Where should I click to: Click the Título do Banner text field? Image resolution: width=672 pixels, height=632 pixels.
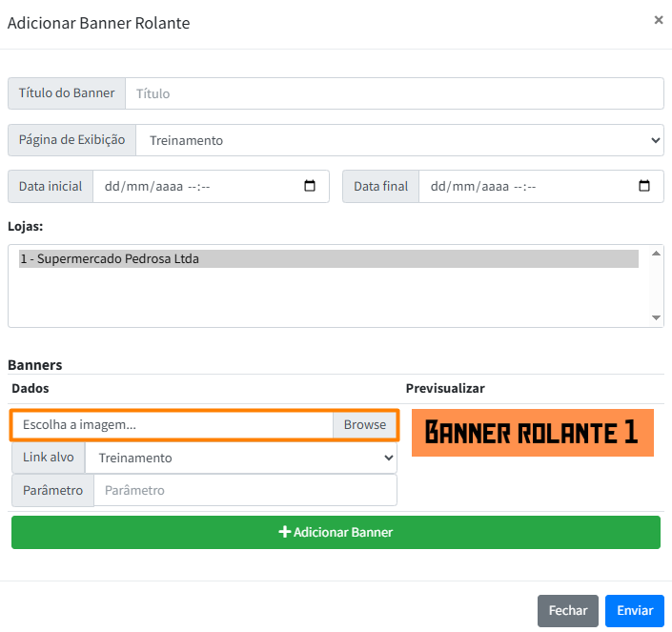394,93
